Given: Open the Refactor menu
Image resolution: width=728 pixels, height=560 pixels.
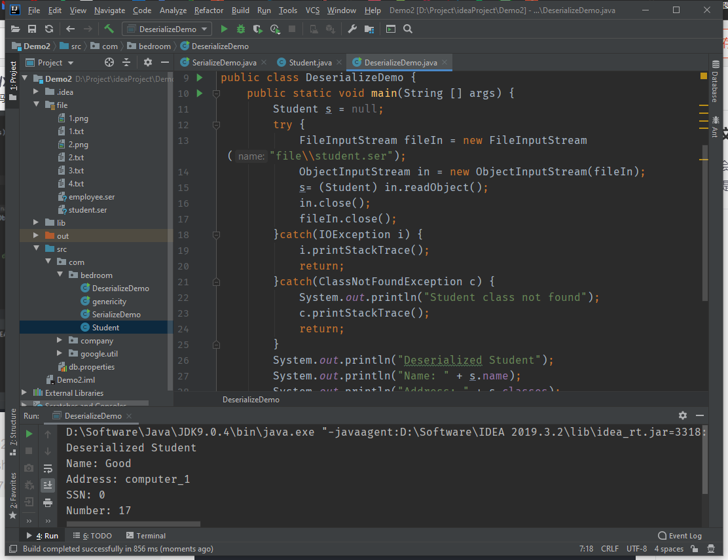Looking at the screenshot, I should point(208,10).
